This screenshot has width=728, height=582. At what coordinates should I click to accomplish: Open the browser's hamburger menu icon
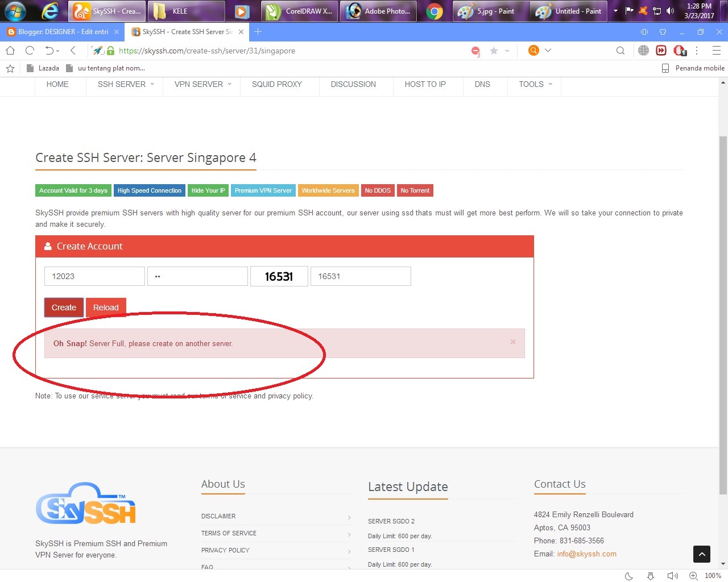click(x=717, y=50)
